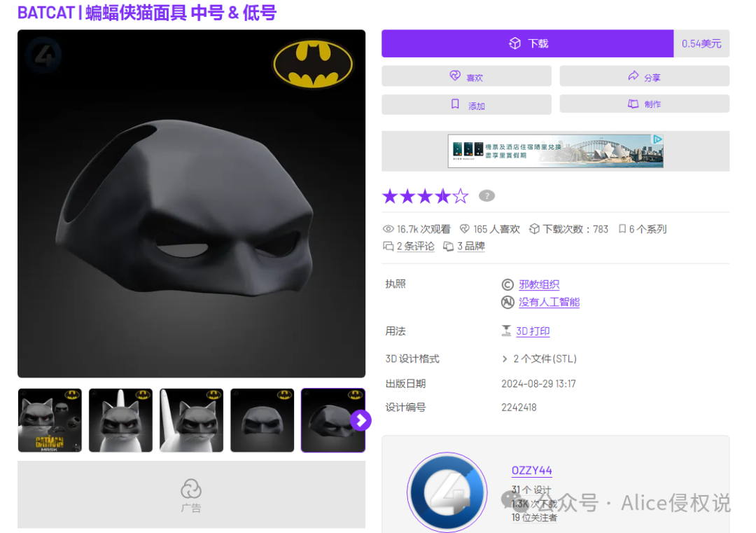Click the no-AI icon in license row
Viewport: 756px width, 533px height.
(x=507, y=303)
